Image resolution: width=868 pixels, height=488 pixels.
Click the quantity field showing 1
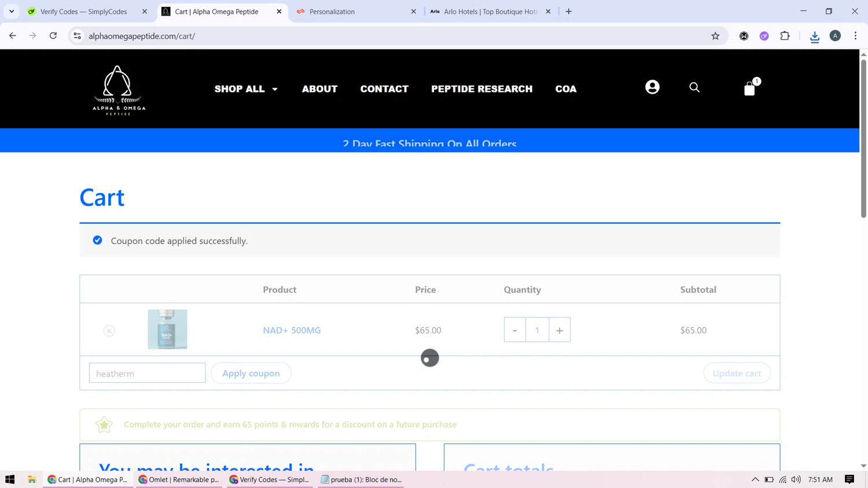click(x=537, y=330)
